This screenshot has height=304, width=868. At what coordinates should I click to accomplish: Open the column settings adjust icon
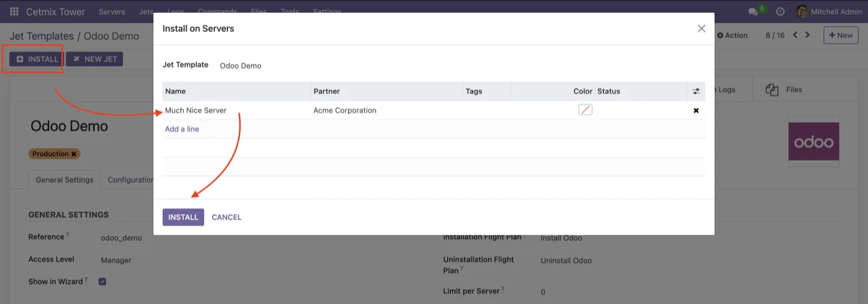coord(696,91)
